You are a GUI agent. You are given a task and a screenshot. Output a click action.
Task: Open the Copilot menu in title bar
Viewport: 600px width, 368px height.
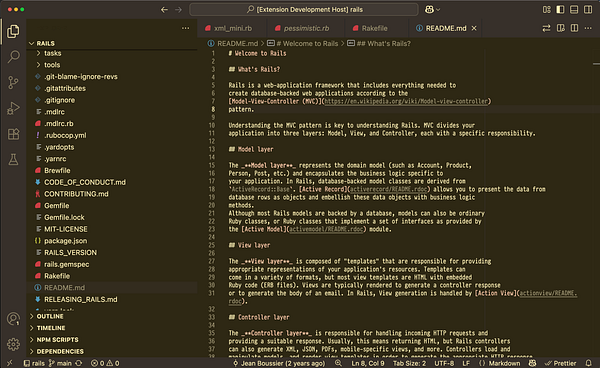(432, 10)
